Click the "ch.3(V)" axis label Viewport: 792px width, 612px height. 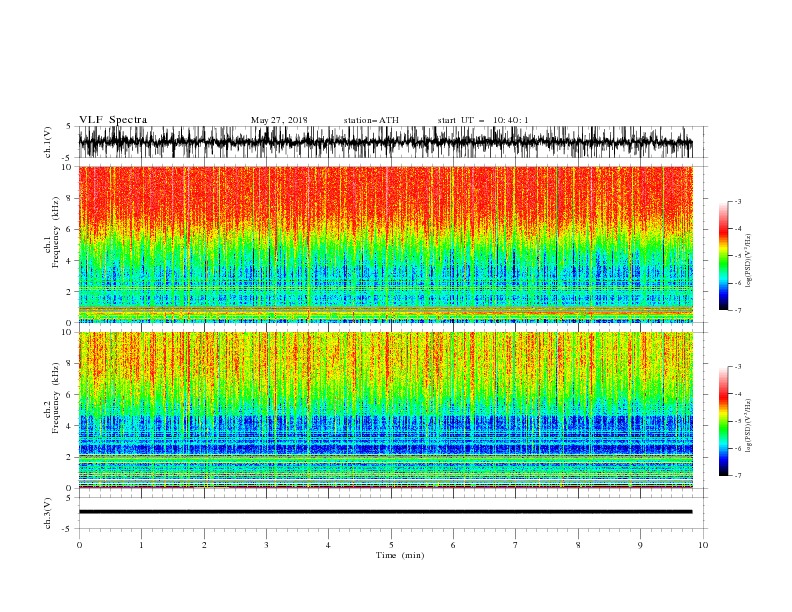[x=48, y=513]
